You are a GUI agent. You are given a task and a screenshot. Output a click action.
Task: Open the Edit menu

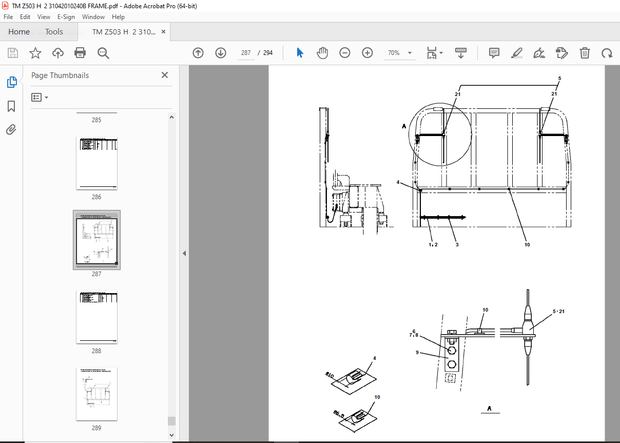tap(25, 17)
